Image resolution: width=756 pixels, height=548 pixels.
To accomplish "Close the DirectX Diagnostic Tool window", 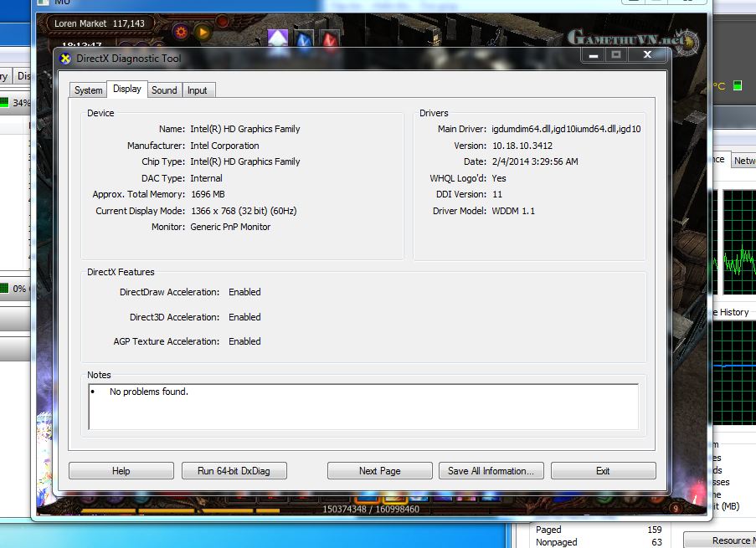I will [x=647, y=55].
